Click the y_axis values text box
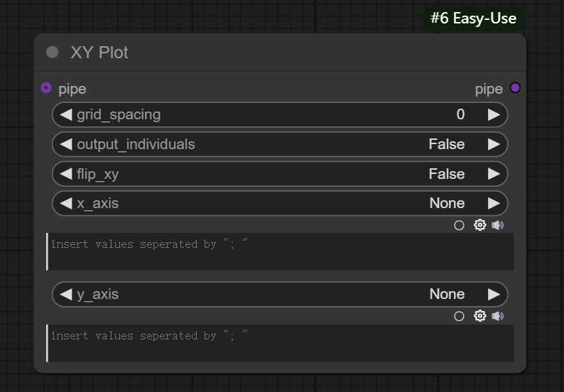 click(x=280, y=343)
